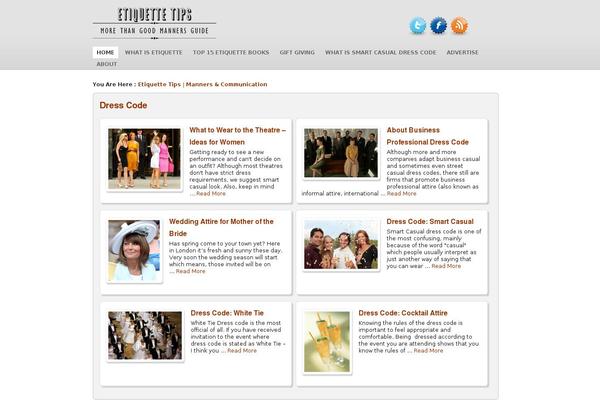Click the 'Knowing the rules of the dress code' excerpt
Screen dimensions: 600x400
[419, 337]
